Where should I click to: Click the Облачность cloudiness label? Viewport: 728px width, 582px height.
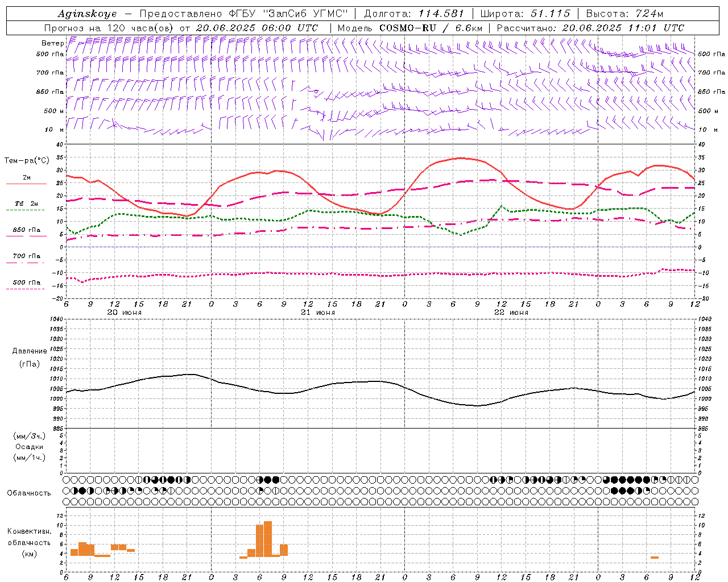tap(29, 493)
